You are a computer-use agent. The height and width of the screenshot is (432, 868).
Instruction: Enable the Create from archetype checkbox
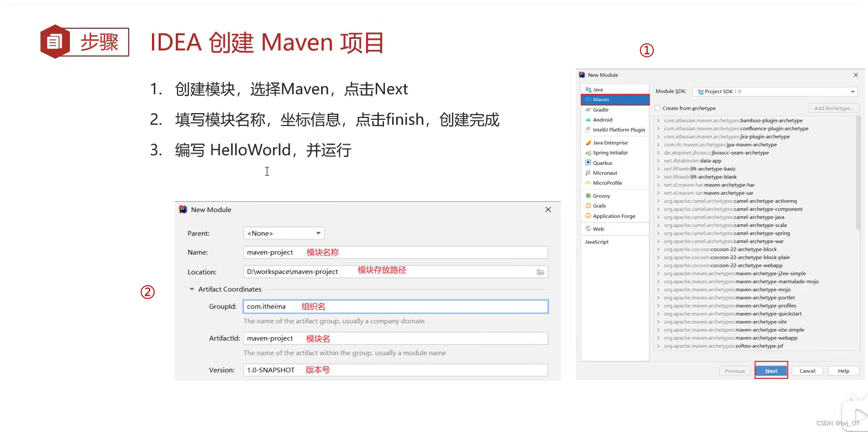[658, 108]
